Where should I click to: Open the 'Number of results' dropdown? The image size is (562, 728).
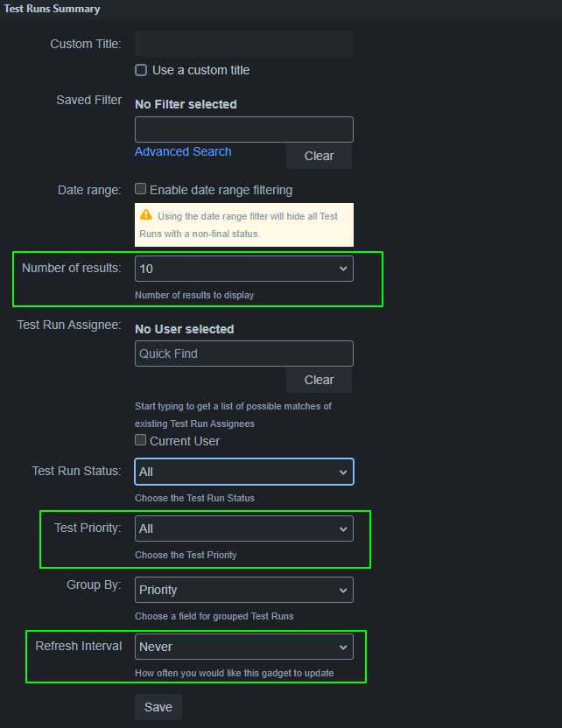pyautogui.click(x=243, y=269)
